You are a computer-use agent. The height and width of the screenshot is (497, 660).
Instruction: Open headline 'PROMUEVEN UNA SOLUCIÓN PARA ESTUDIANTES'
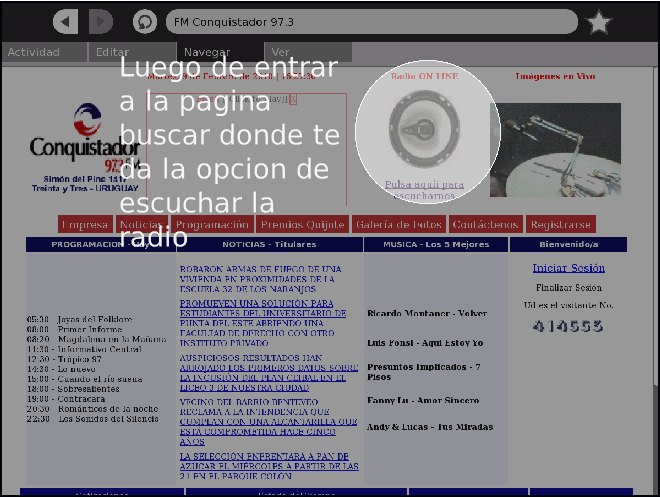click(x=263, y=323)
